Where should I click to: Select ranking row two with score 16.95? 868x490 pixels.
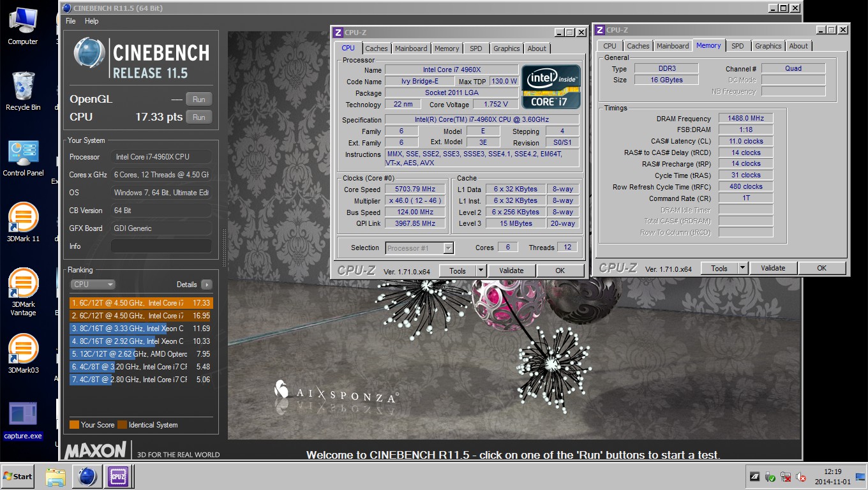tap(141, 316)
